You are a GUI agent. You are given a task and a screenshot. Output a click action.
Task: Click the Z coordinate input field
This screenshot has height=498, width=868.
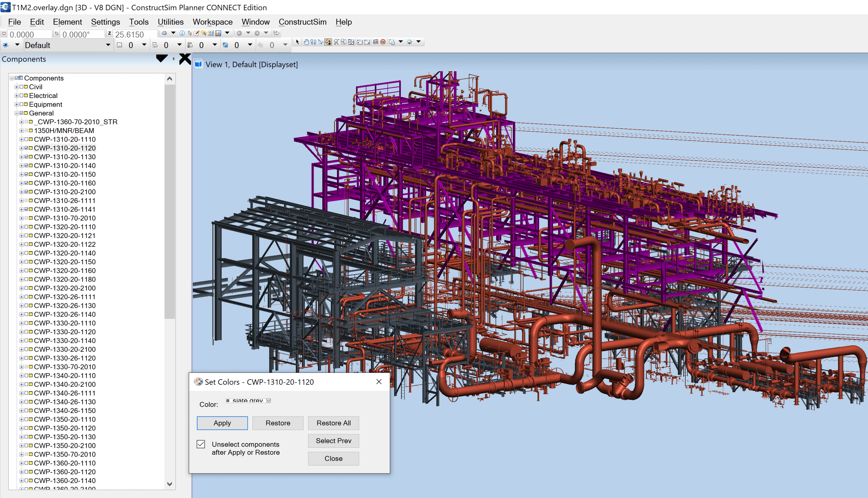click(135, 34)
